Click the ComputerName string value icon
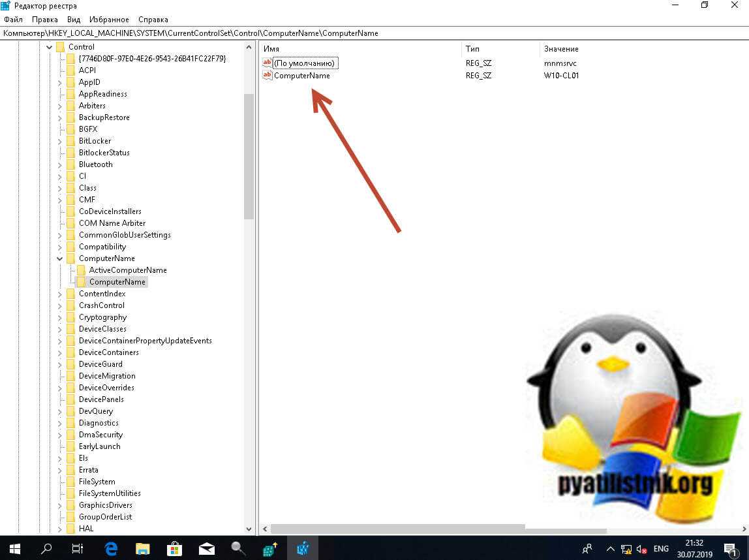749x560 pixels. 267,76
